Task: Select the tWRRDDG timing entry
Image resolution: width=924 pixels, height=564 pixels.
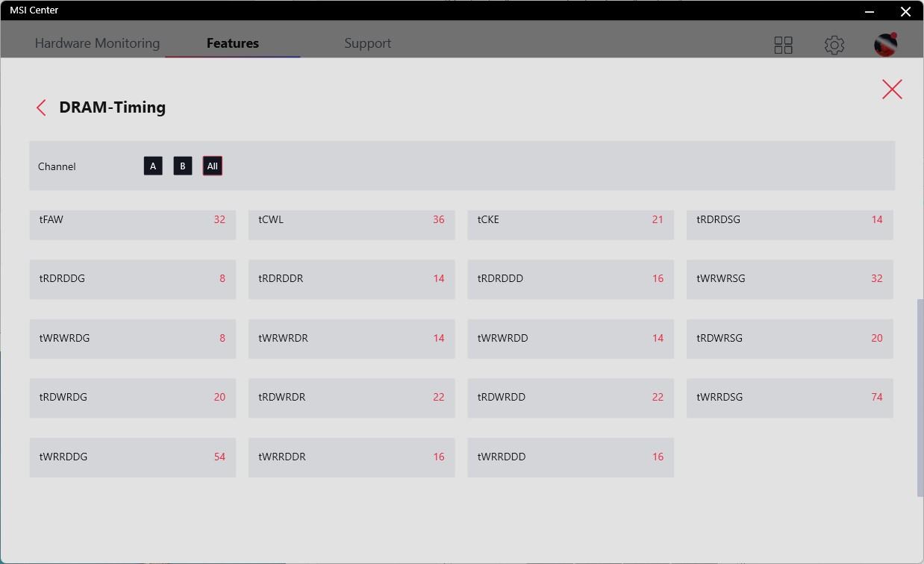Action: click(133, 457)
